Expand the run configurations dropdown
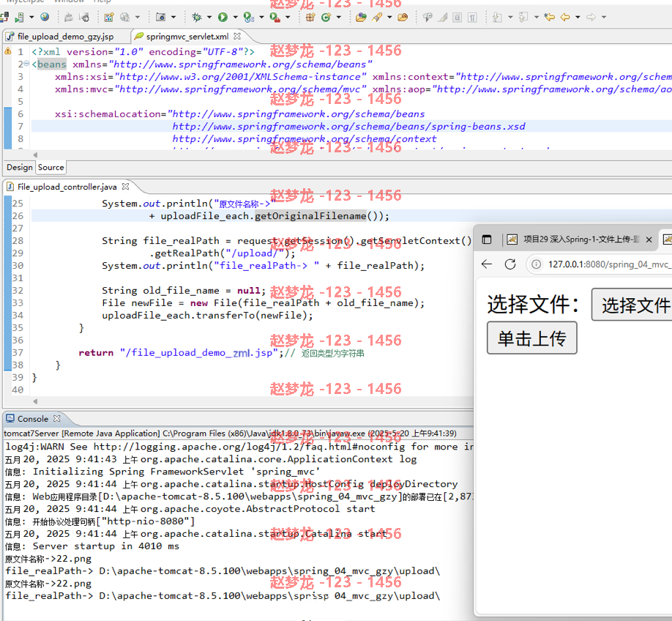This screenshot has width=672, height=621. click(x=235, y=17)
